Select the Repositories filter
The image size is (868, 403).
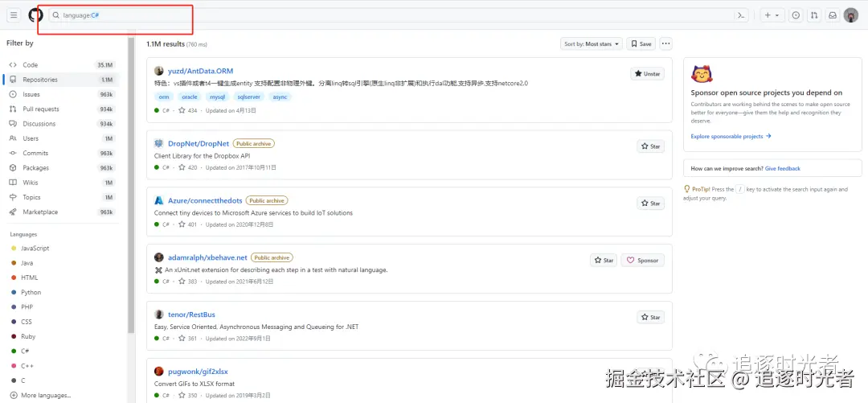pyautogui.click(x=62, y=80)
